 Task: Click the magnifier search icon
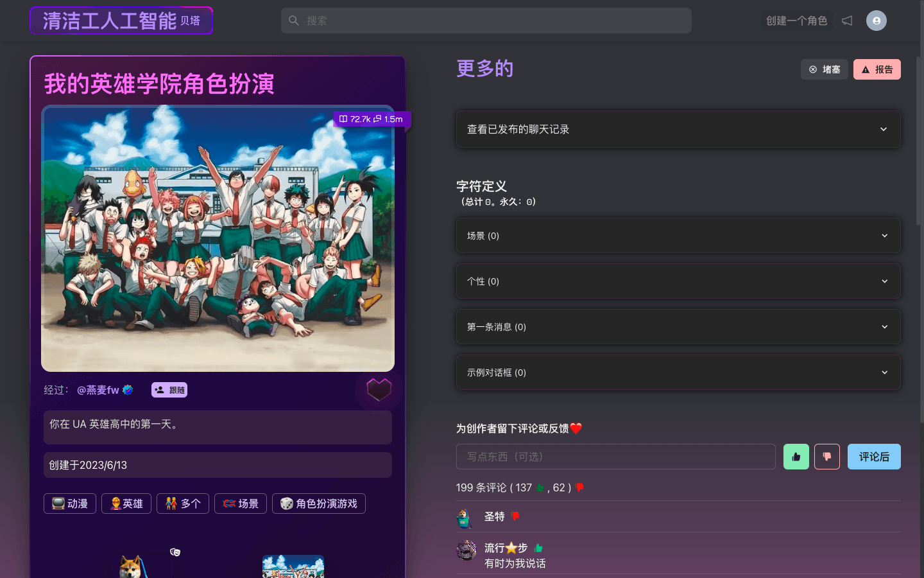pos(294,21)
